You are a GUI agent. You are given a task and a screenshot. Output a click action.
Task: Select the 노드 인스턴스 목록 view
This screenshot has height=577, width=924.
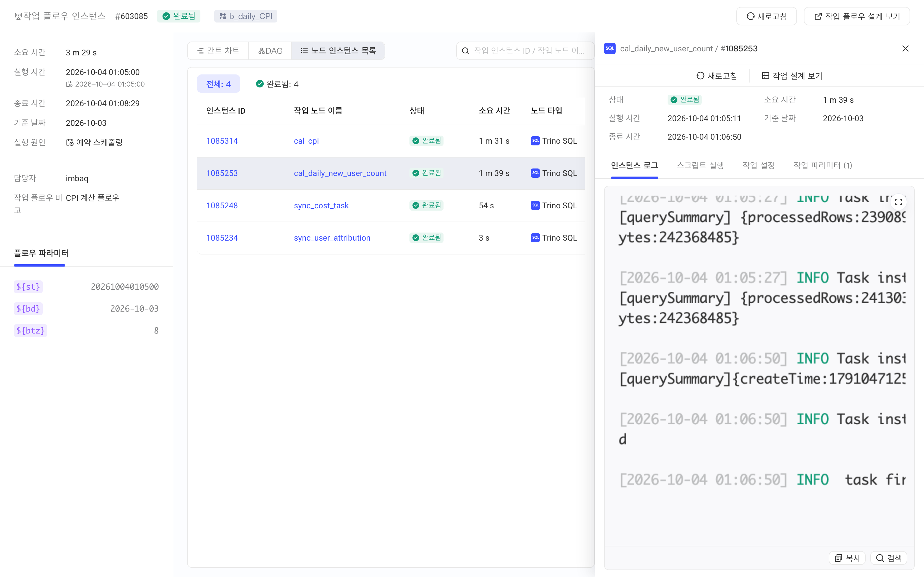pos(338,51)
